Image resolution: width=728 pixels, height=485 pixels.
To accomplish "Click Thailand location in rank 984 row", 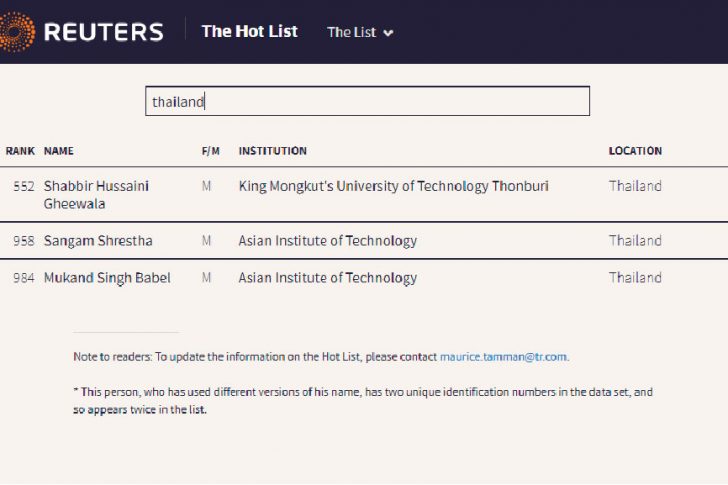I will coord(635,278).
